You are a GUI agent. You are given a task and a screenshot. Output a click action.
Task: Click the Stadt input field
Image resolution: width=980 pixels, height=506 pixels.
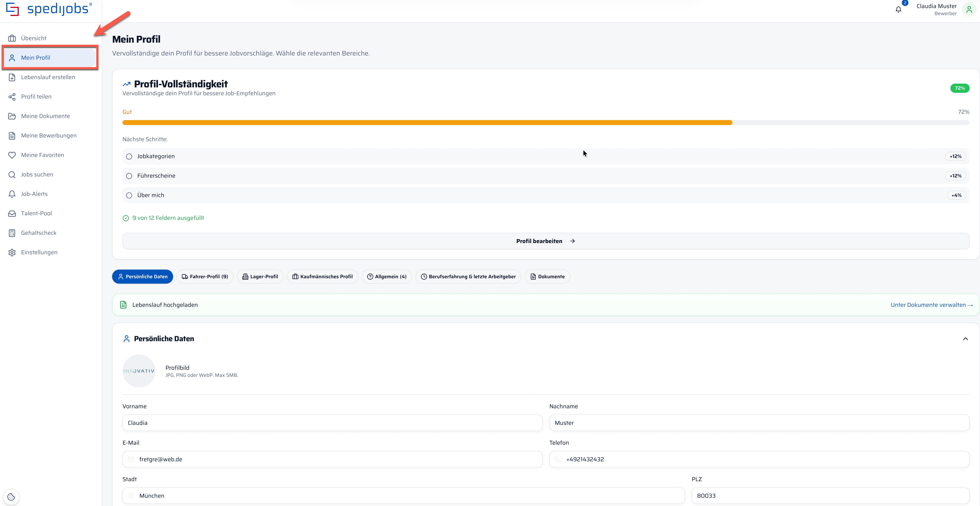(x=403, y=496)
